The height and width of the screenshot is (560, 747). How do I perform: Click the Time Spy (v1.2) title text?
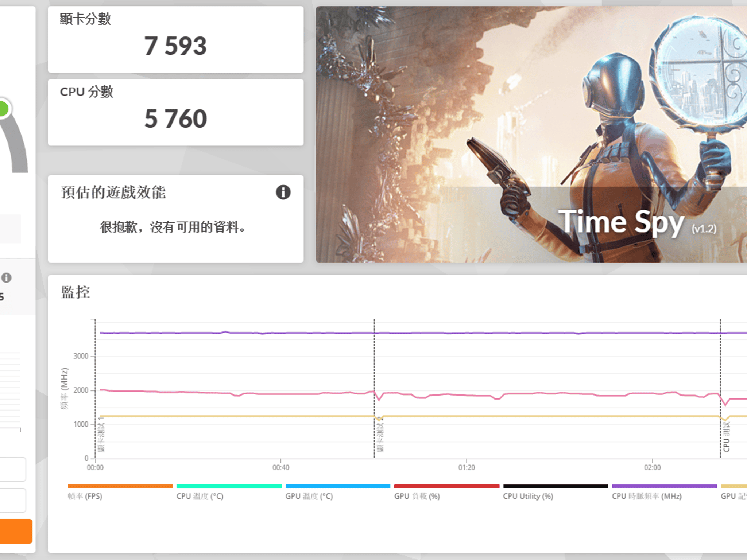click(637, 222)
